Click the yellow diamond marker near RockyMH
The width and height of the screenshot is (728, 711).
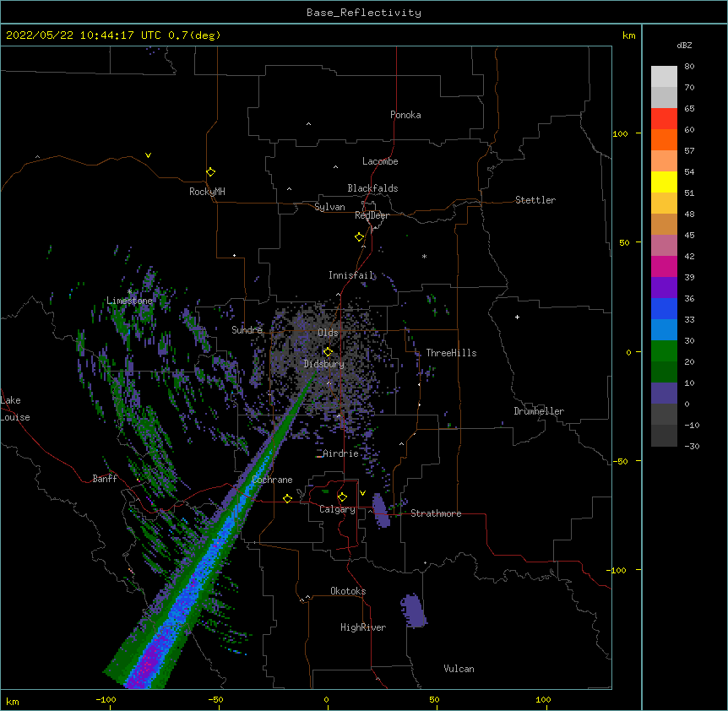210,172
